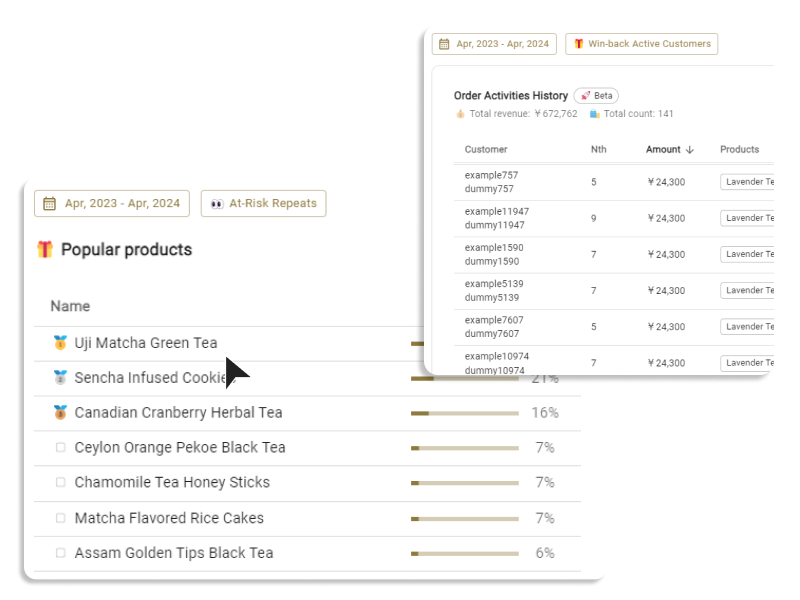This screenshot has height=600, width=800.
Task: Sort the table by Customer column header
Action: tap(486, 150)
